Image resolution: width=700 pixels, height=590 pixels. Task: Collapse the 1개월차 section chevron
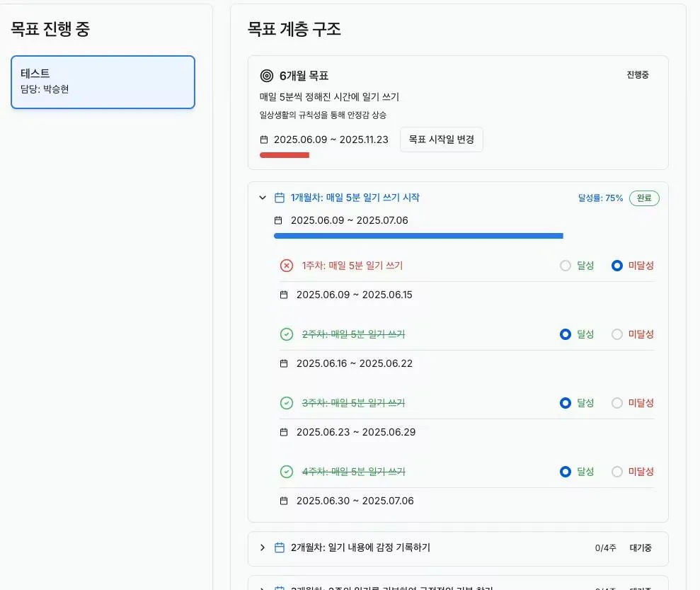click(x=263, y=198)
